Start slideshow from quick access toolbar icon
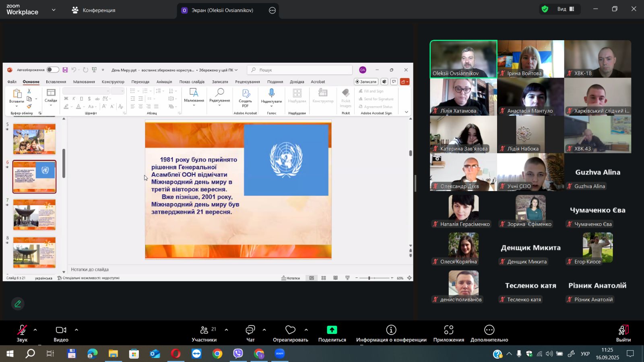This screenshot has width=644, height=362. pos(94,70)
